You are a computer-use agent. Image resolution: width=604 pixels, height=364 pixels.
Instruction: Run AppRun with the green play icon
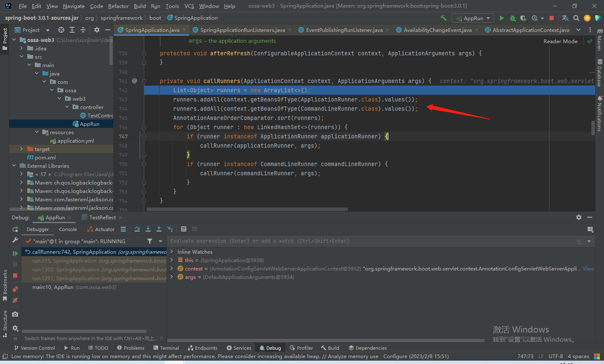click(x=502, y=18)
